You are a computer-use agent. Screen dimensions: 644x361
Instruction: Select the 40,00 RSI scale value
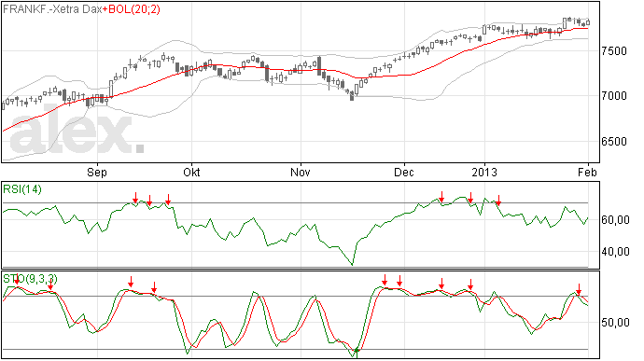click(x=616, y=251)
